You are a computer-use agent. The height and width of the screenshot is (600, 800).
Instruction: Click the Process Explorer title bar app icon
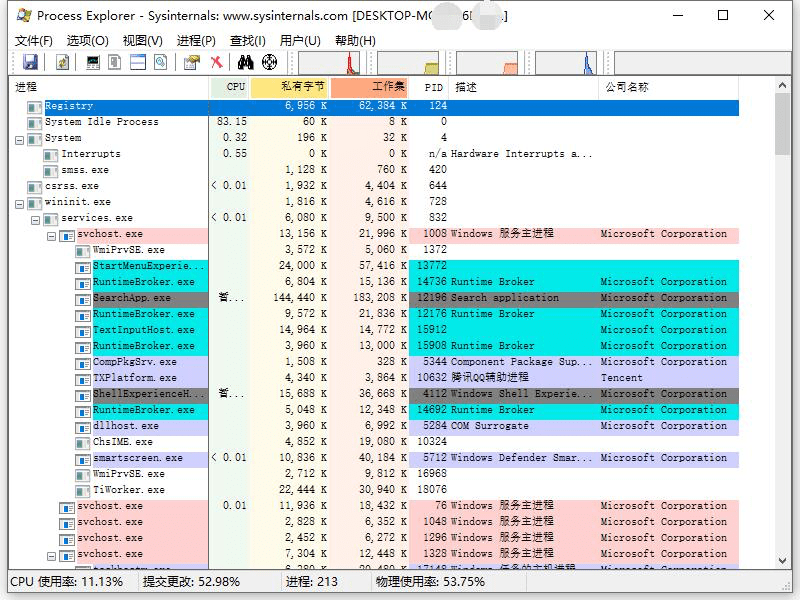23,15
